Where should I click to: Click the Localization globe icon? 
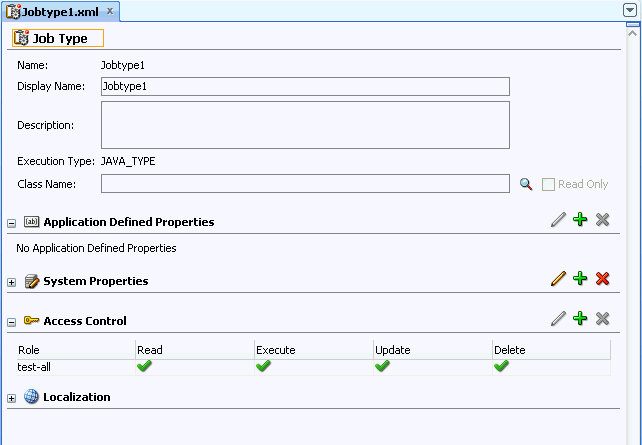tap(31, 397)
